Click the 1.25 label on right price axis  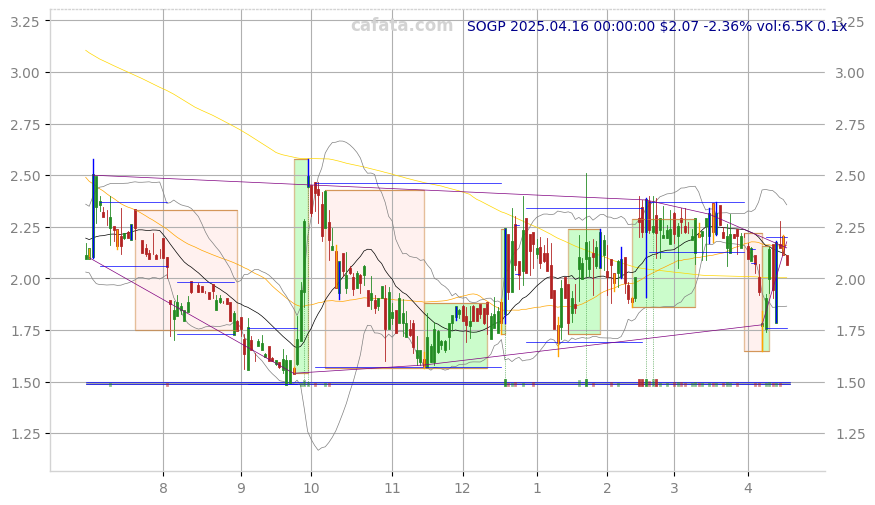coord(850,434)
